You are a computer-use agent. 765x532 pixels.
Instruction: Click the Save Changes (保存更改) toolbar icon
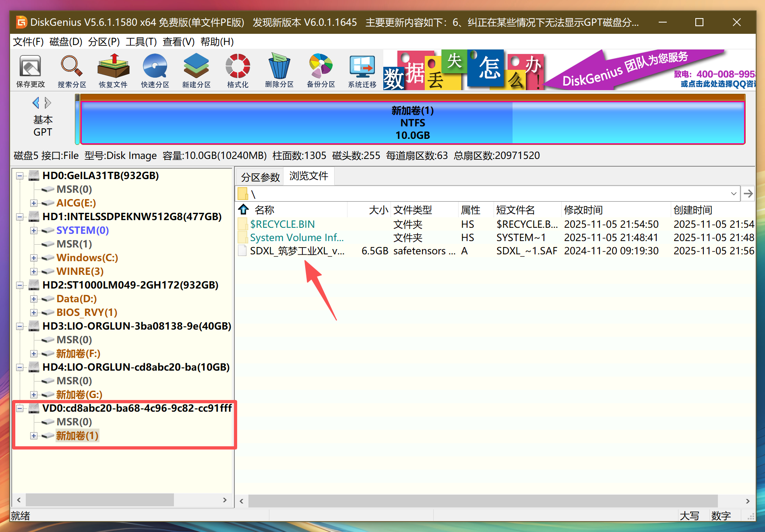[31, 71]
